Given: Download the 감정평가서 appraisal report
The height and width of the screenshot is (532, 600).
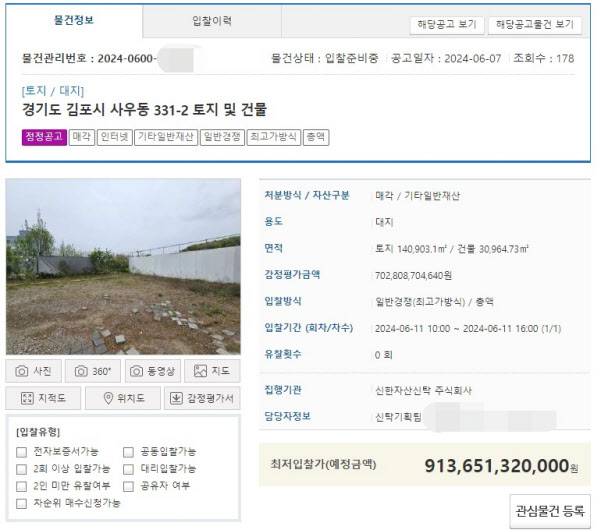Looking at the screenshot, I should [202, 398].
